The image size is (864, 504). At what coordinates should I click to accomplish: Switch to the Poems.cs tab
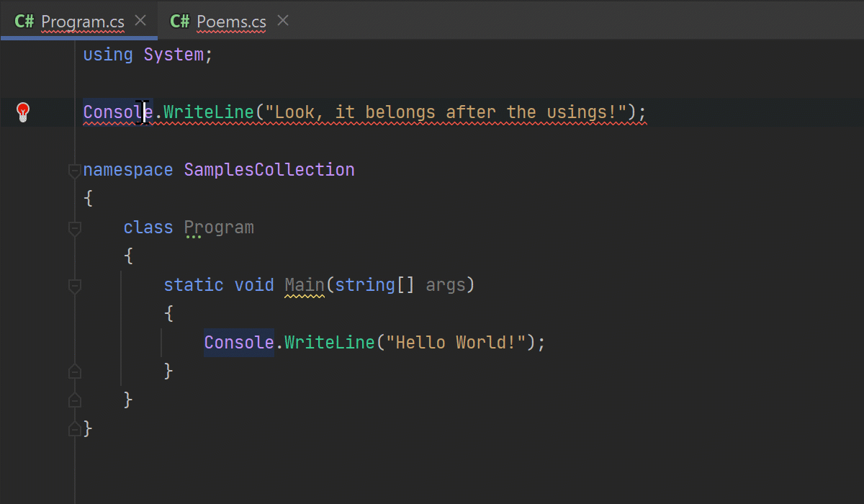point(231,22)
